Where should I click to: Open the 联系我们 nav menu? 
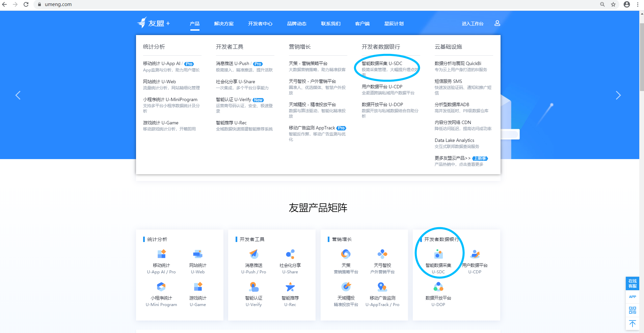(x=331, y=24)
